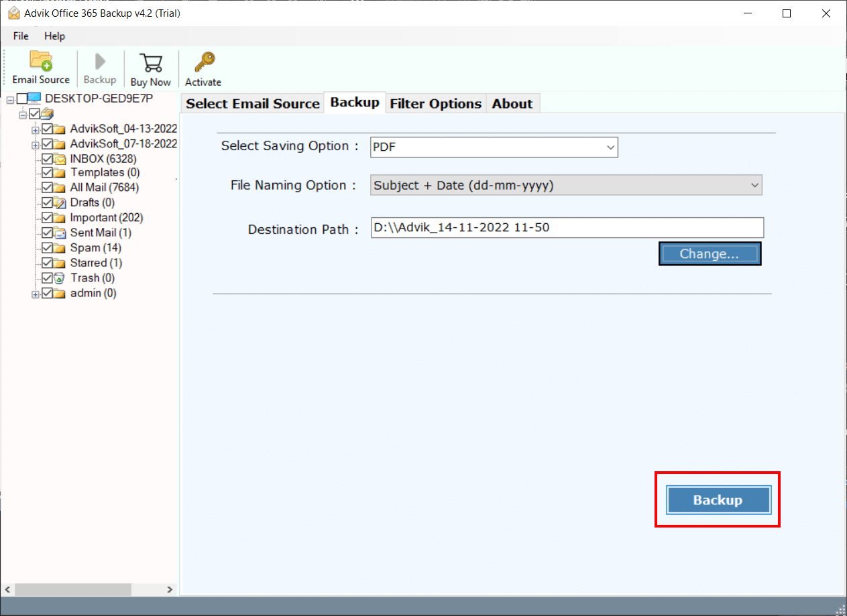
Task: Uncheck the Drafts (0) checkbox
Action: pos(47,202)
